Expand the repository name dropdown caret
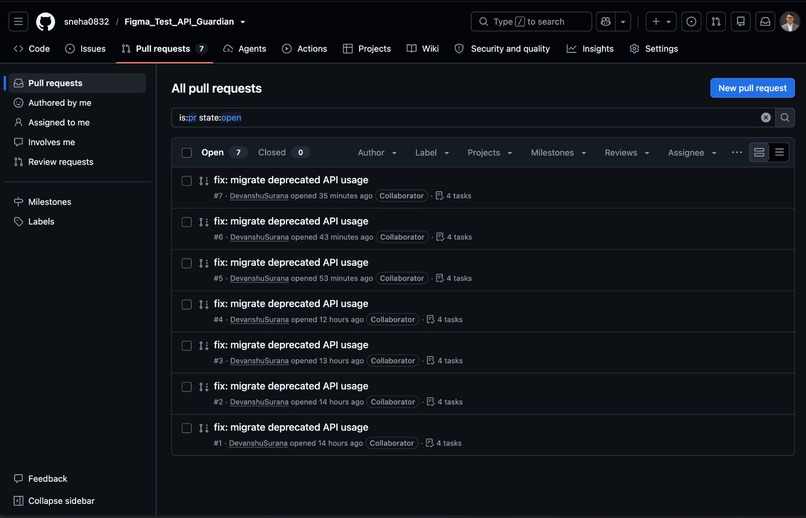Image resolution: width=806 pixels, height=518 pixels. [243, 22]
